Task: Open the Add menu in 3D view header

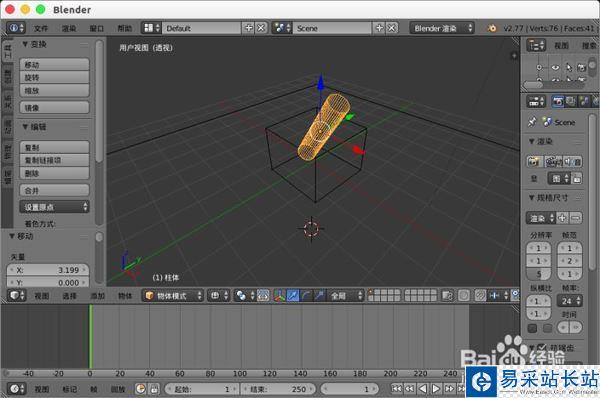Action: pos(97,295)
